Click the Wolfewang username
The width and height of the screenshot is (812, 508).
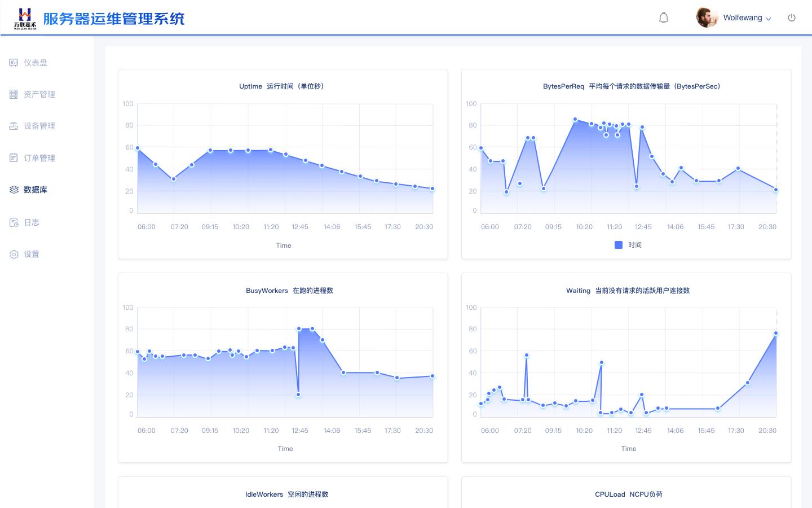click(743, 18)
